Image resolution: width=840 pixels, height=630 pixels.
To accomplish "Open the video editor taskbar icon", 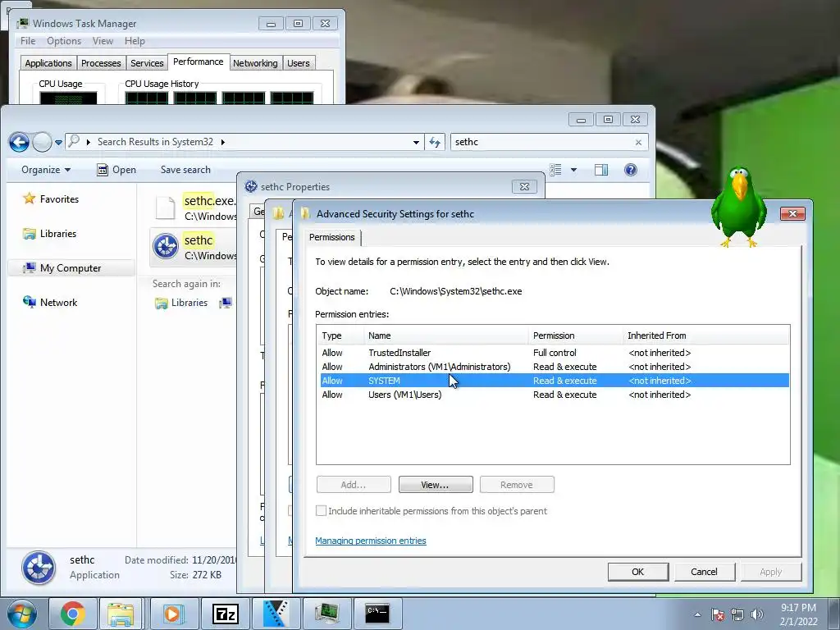I will point(276,614).
